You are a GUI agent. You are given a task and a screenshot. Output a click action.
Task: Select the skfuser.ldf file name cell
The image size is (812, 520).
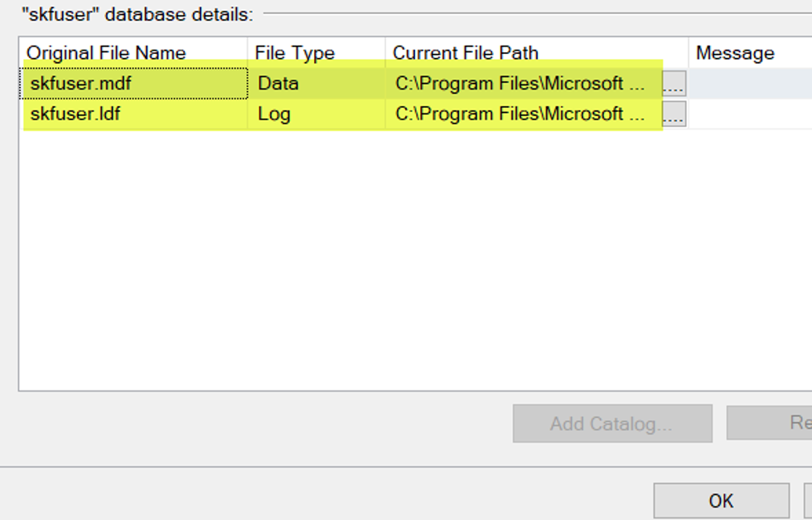[134, 114]
